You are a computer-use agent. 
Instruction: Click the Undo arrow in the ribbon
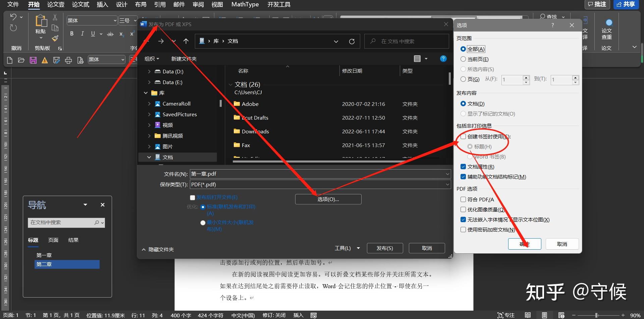coord(13,17)
